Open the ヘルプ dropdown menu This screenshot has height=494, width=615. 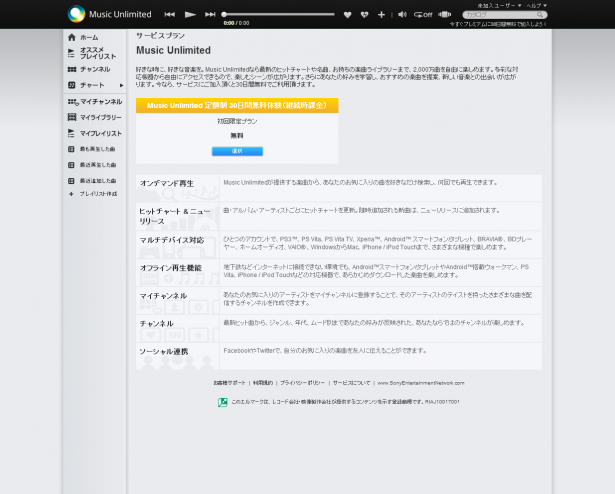coord(537,5)
